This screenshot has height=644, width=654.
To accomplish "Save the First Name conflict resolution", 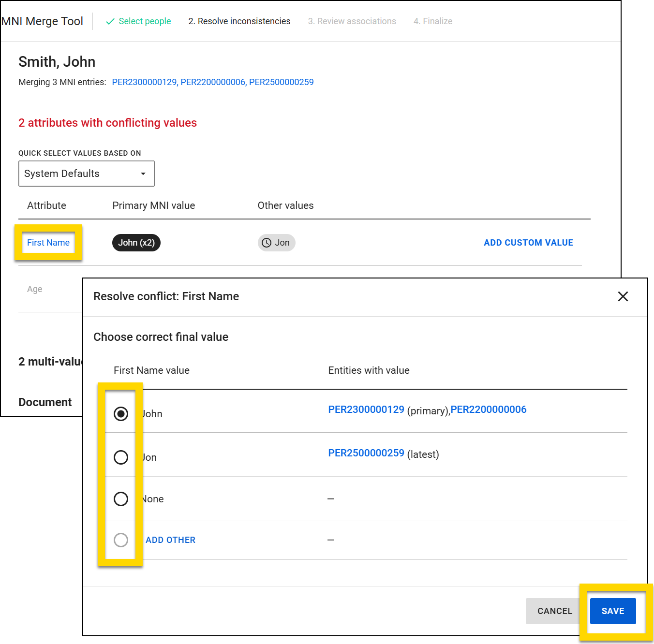I will 612,611.
